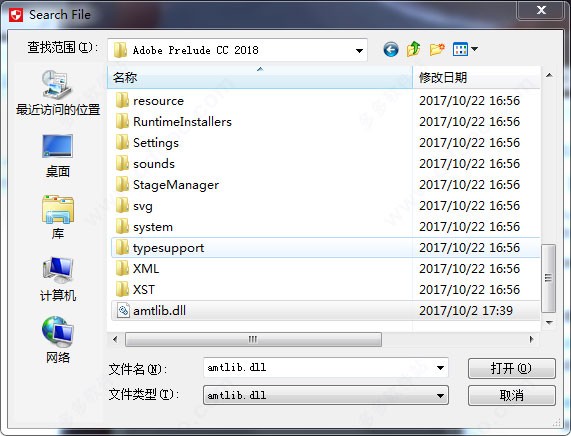Select the amtlib.dll file icon
The height and width of the screenshot is (436, 571).
[123, 311]
